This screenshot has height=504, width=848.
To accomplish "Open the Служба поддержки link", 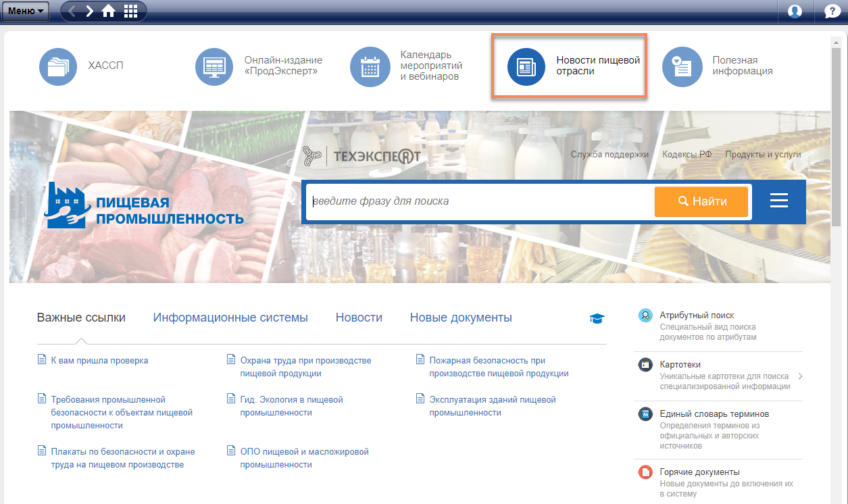I will click(x=609, y=155).
